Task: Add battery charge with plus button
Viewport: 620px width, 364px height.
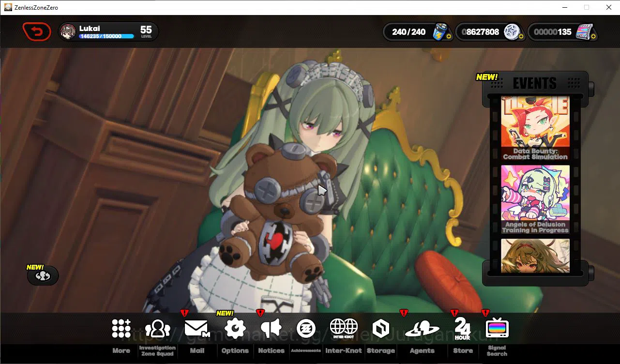Action: coord(449,36)
